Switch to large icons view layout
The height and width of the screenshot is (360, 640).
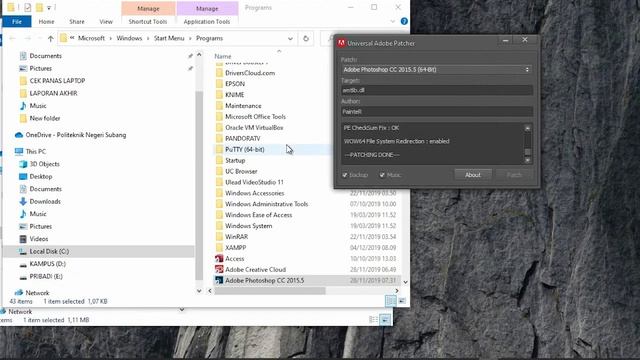tap(402, 301)
